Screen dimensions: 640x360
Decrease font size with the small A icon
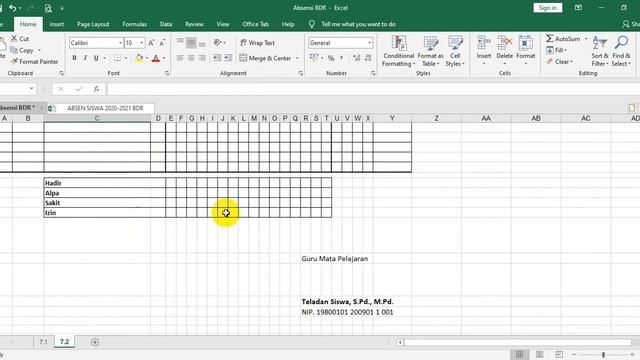click(x=162, y=42)
